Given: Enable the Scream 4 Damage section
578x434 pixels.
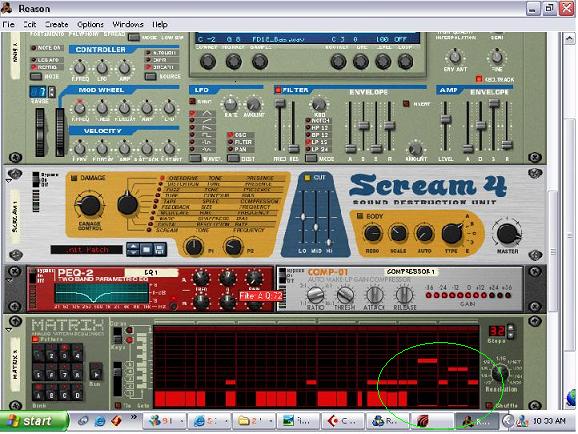Looking at the screenshot, I should (x=74, y=178).
